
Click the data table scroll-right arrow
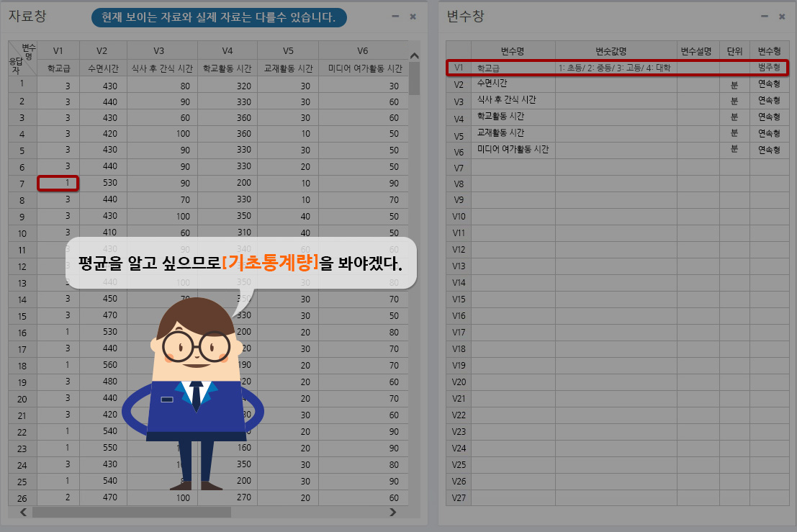[392, 512]
